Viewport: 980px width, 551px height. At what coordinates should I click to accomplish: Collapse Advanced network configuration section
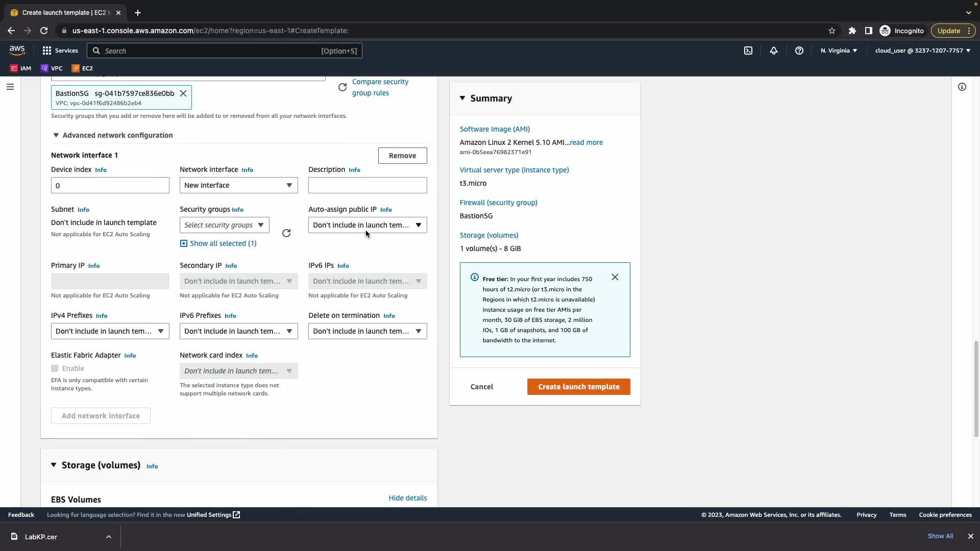point(56,135)
